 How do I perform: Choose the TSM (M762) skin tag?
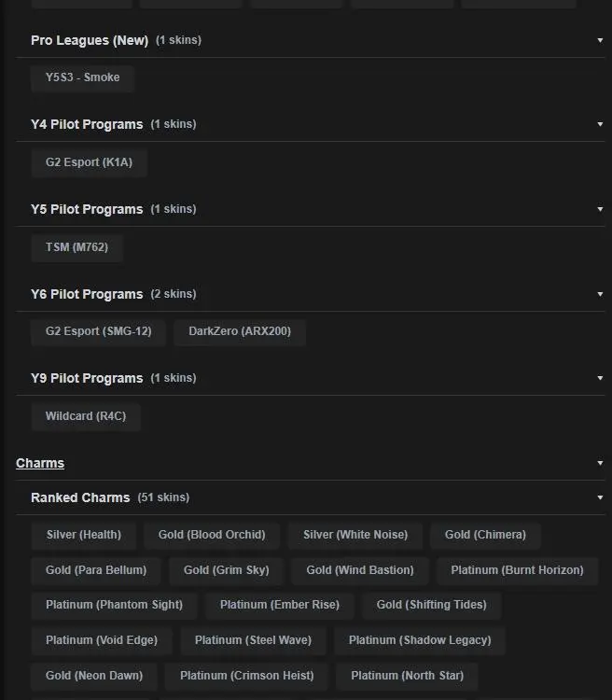coord(76,247)
